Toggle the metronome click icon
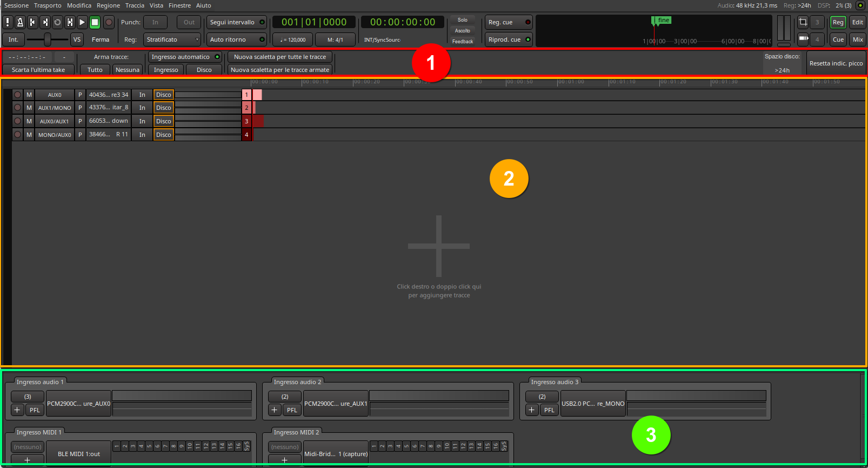The height and width of the screenshot is (468, 868). (20, 22)
